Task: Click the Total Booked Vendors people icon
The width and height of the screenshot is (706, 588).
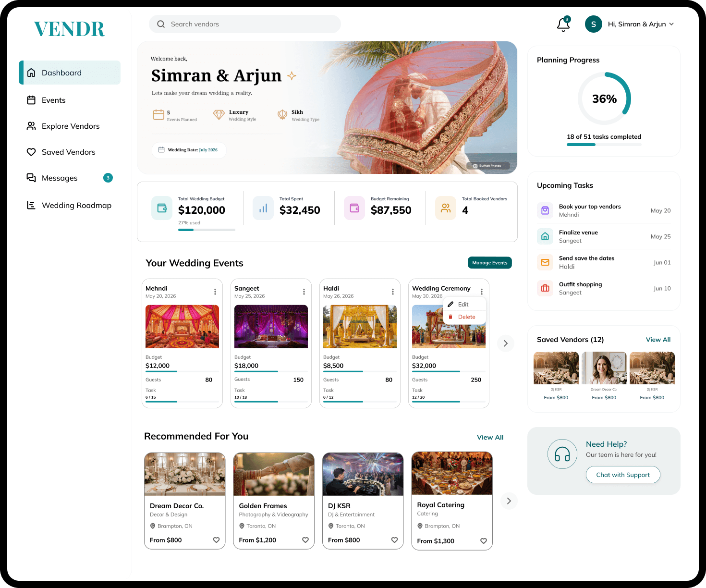Action: click(x=446, y=208)
